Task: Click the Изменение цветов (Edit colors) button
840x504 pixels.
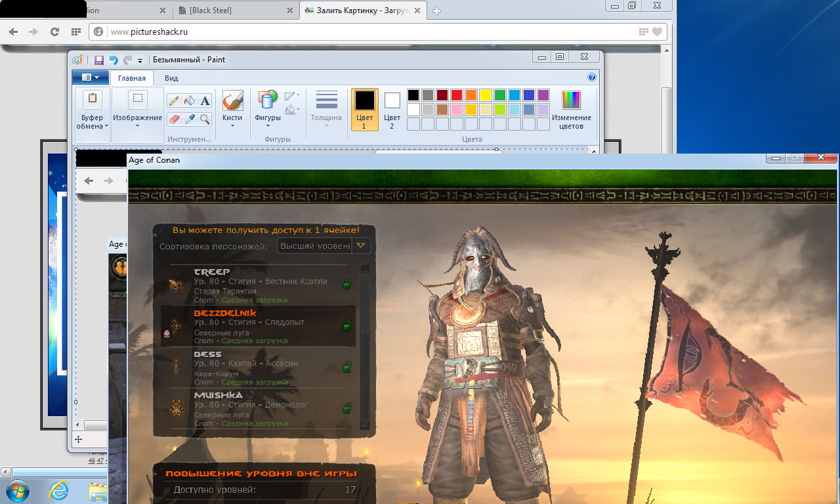Action: tap(571, 109)
